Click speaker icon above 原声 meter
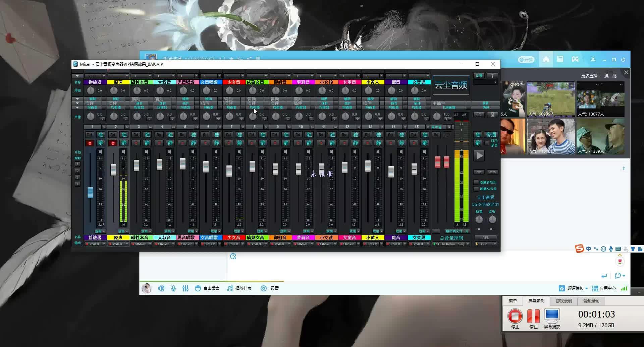The image size is (644, 347). (123, 152)
